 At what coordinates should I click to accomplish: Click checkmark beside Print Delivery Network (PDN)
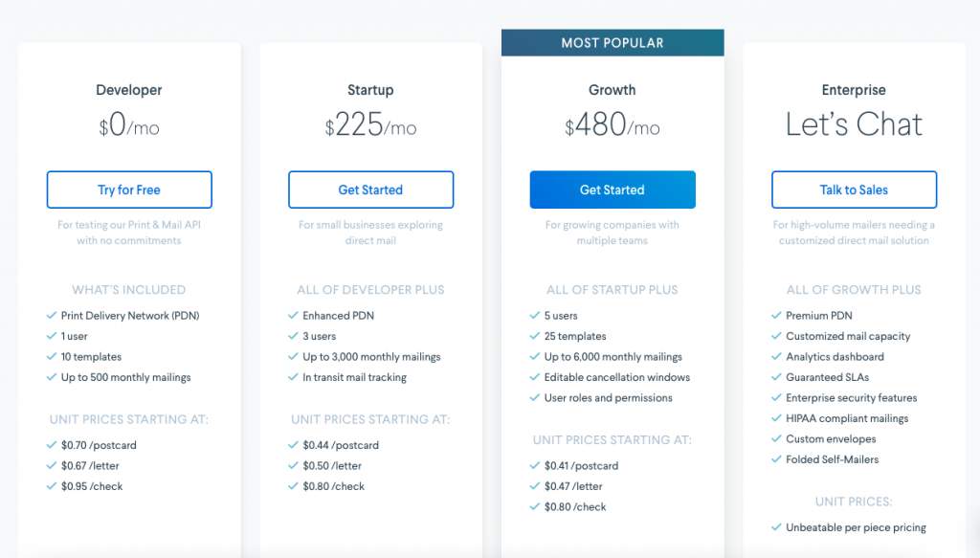pyautogui.click(x=52, y=316)
